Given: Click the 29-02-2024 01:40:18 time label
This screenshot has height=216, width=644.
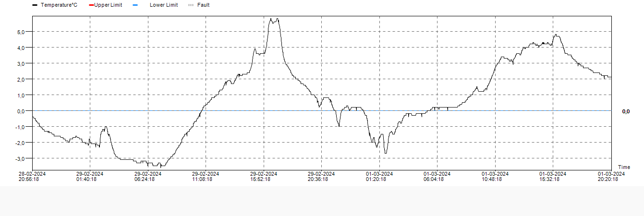Looking at the screenshot, I should point(90,177).
